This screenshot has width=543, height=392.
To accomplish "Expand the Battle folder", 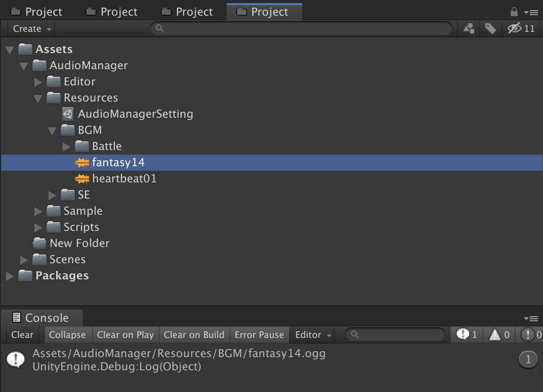I will pos(67,146).
